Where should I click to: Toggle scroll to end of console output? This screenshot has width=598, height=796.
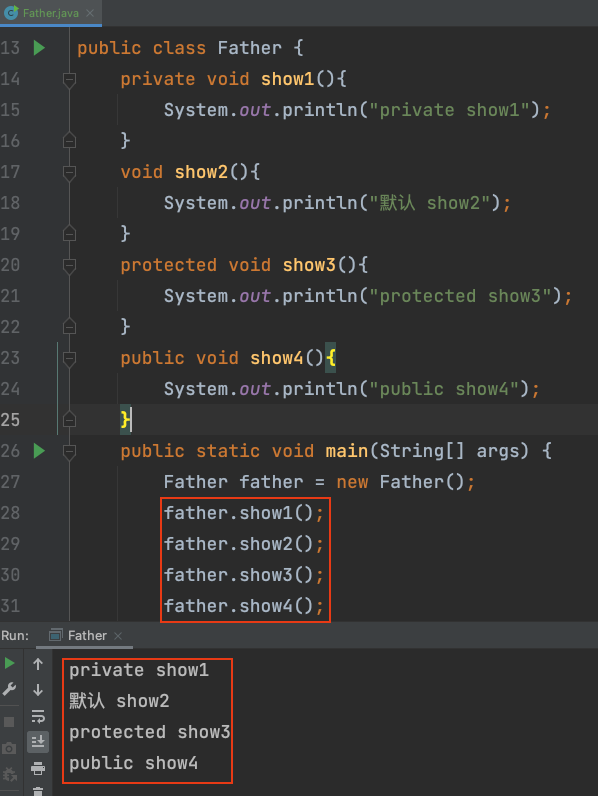(x=38, y=742)
